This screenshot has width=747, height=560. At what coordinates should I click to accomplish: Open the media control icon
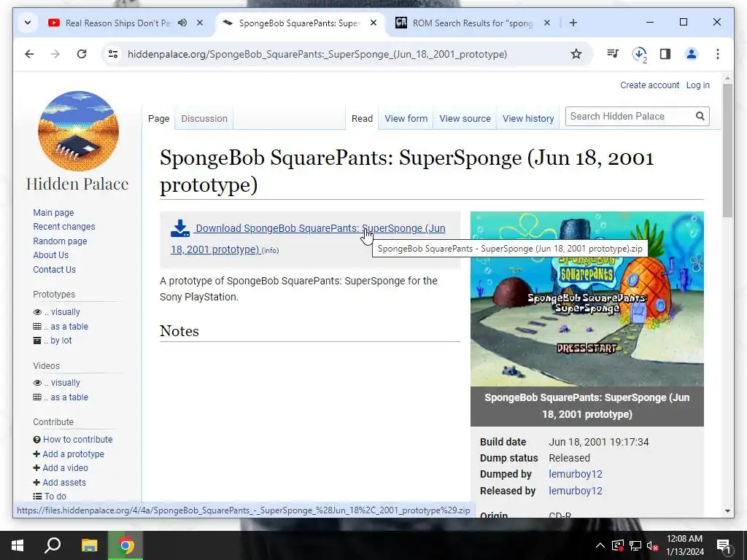(613, 54)
